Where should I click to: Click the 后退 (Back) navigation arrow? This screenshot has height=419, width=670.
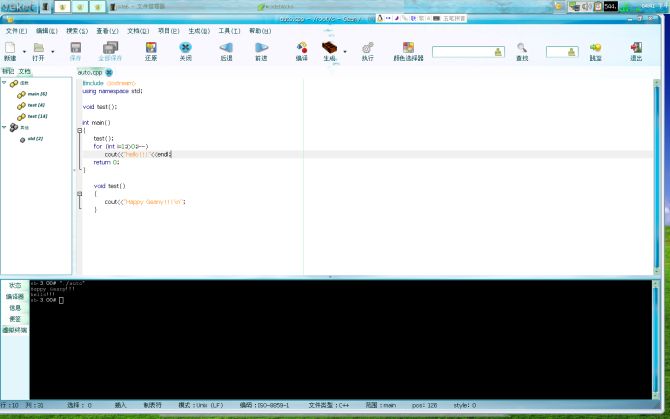click(226, 48)
